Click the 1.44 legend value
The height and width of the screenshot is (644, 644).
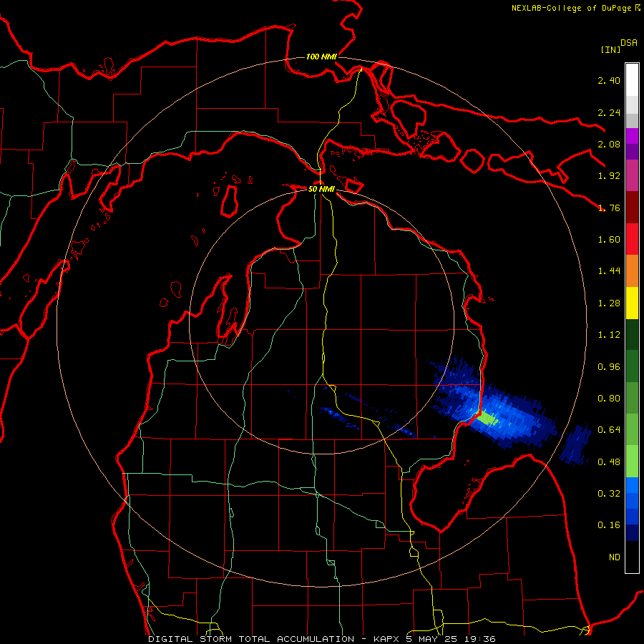point(609,271)
